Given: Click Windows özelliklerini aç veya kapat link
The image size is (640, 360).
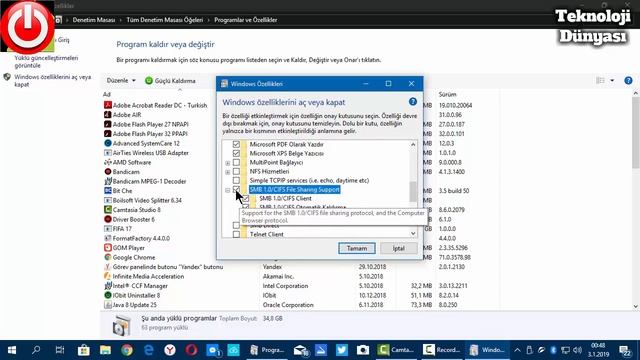Looking at the screenshot, I should pyautogui.click(x=53, y=81).
